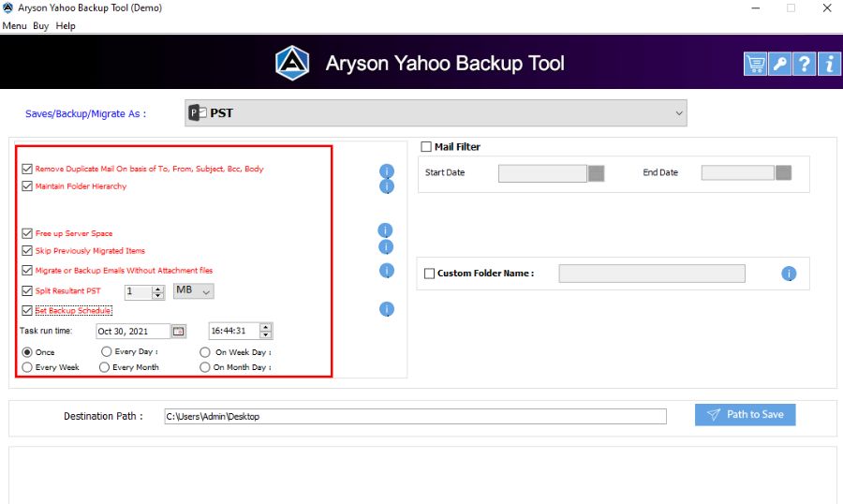
Task: Select the Every Month radio button
Action: click(x=104, y=367)
